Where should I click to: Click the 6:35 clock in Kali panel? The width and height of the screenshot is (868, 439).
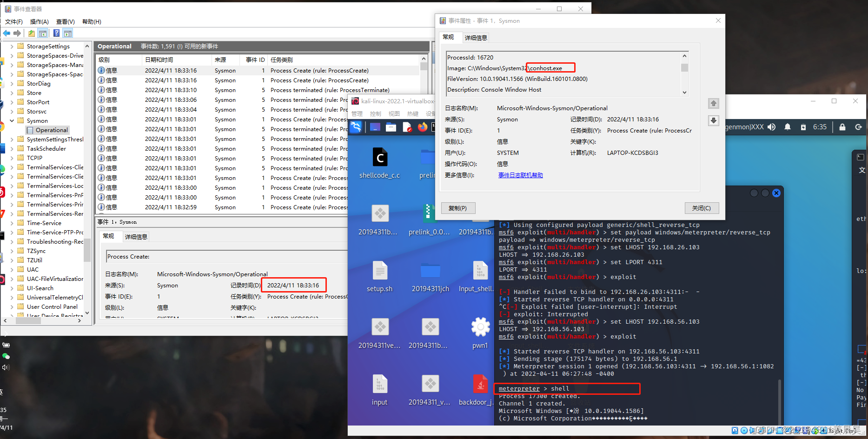coord(820,127)
